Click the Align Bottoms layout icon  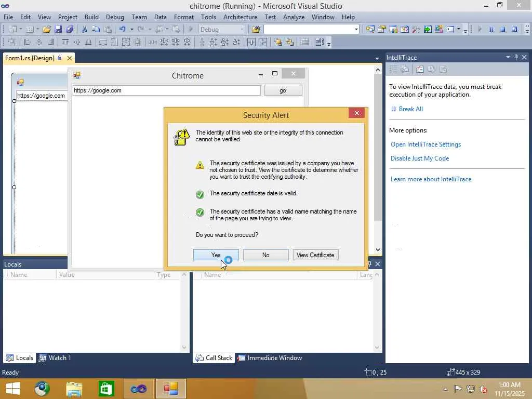[88, 43]
